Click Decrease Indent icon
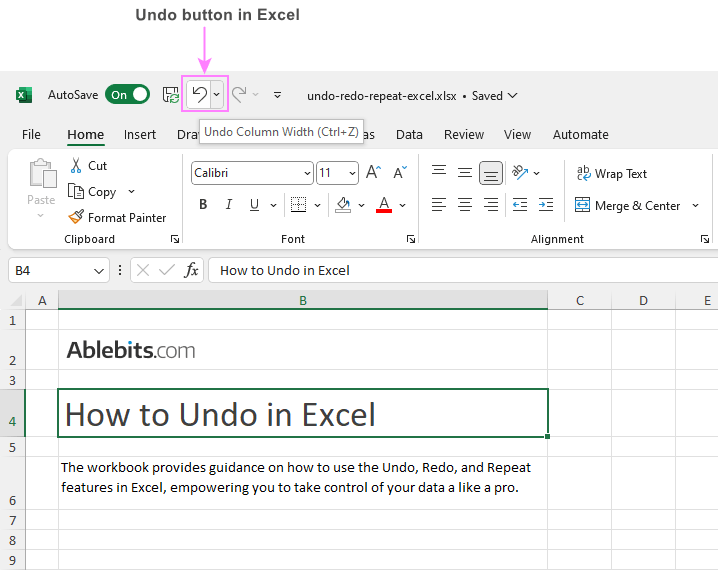The width and height of the screenshot is (718, 570). pos(520,205)
